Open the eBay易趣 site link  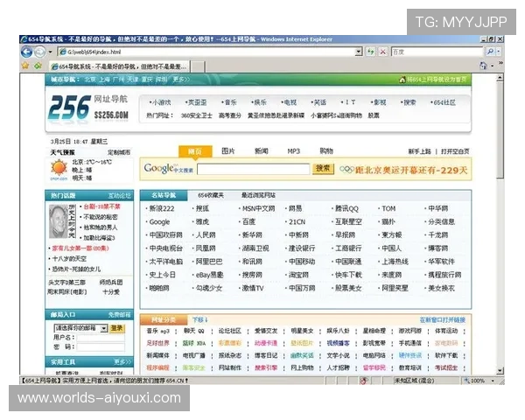209,275
